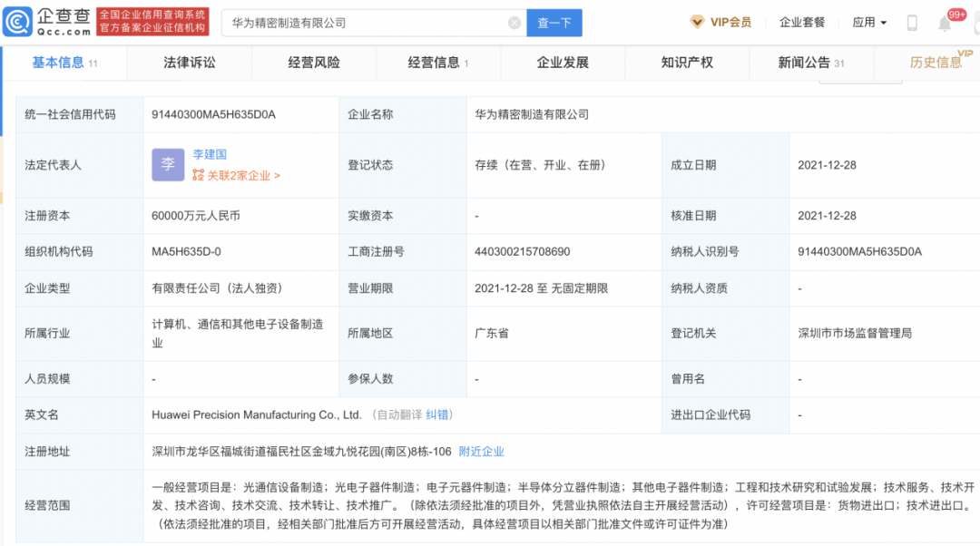Click the related-companies network icon
The image size is (980, 546).
click(198, 176)
